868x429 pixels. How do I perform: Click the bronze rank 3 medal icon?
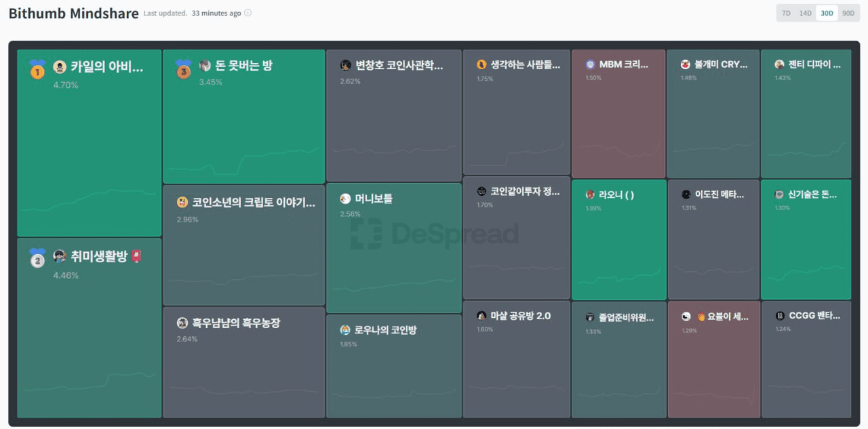coord(183,68)
